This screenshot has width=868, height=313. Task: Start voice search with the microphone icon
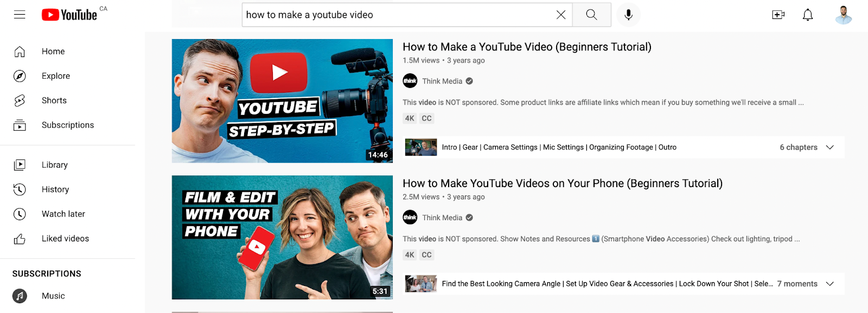tap(628, 15)
